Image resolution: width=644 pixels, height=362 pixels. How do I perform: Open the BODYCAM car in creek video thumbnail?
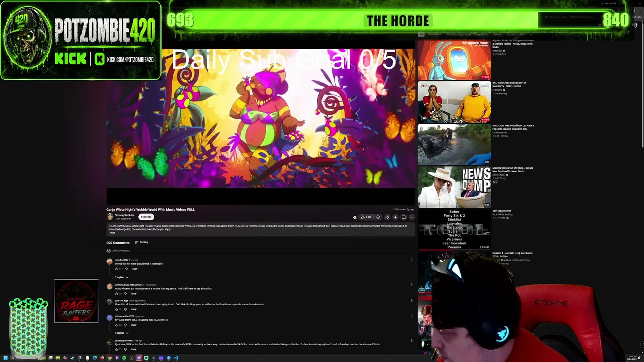click(454, 145)
